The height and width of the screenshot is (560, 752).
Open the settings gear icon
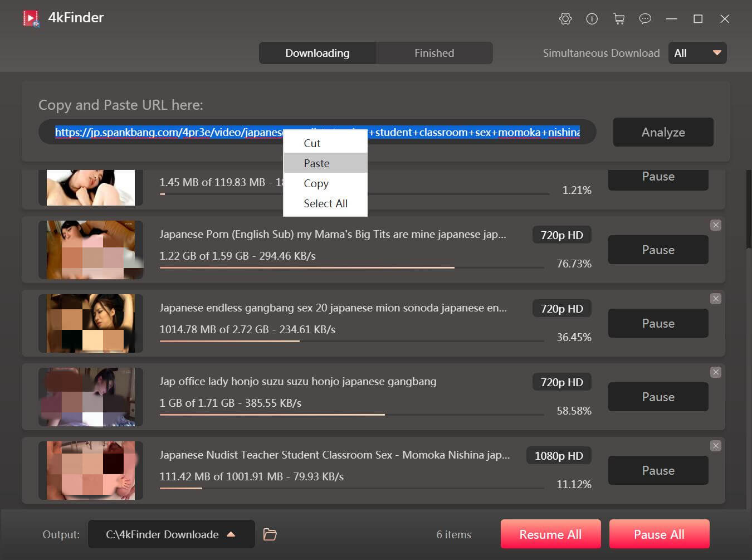coord(565,19)
